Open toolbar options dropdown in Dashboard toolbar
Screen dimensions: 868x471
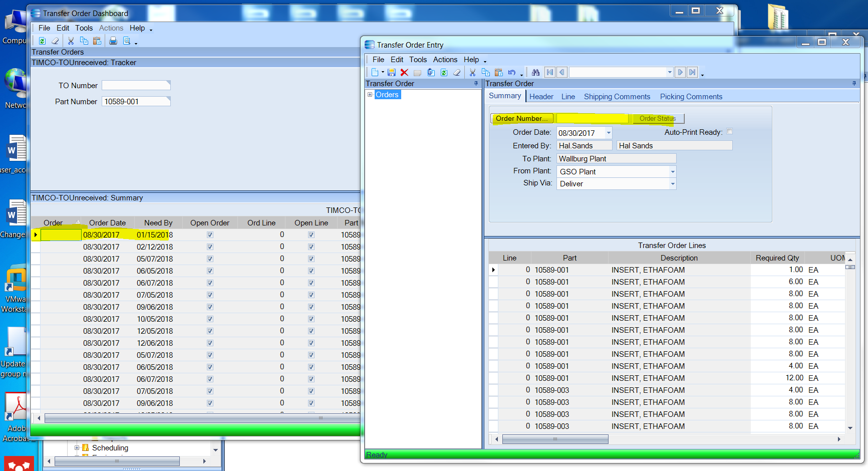tap(136, 43)
